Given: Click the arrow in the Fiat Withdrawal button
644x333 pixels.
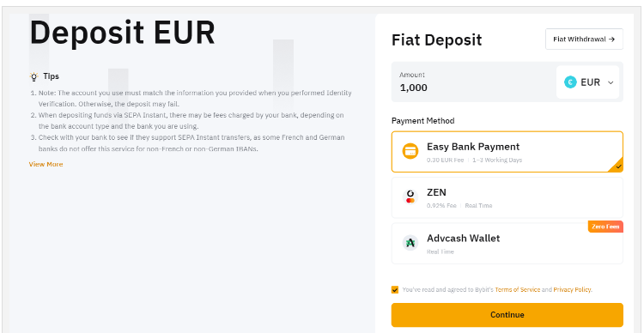Looking at the screenshot, I should [611, 39].
